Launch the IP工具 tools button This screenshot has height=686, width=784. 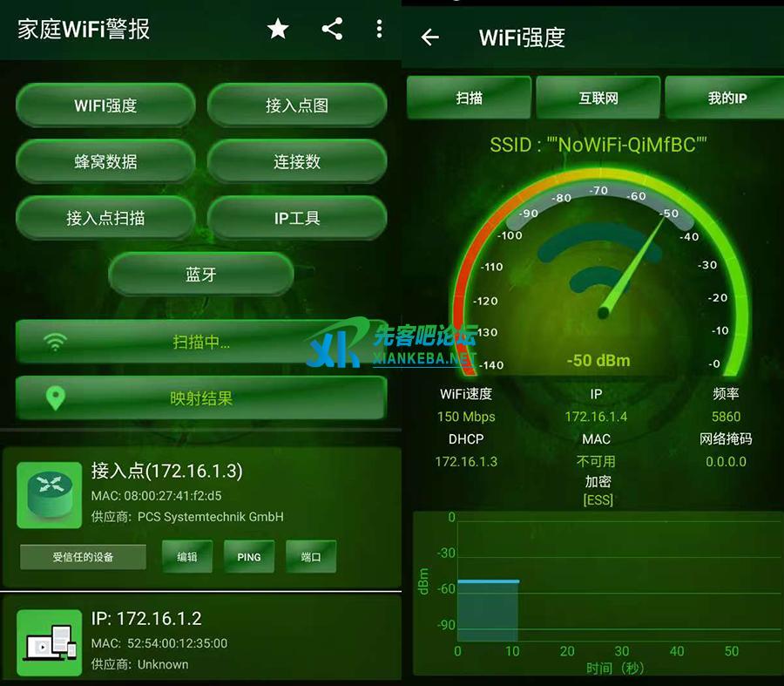(x=297, y=218)
